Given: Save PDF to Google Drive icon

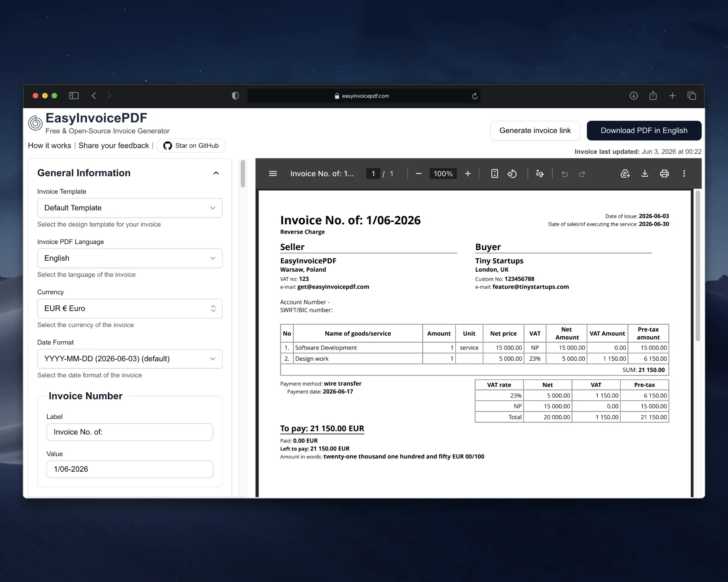Looking at the screenshot, I should point(625,174).
